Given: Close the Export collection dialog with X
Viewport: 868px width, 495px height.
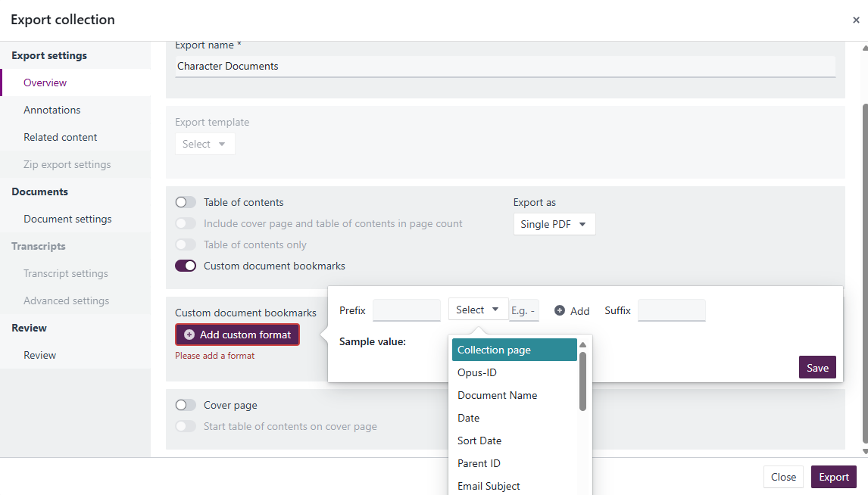Looking at the screenshot, I should [x=856, y=20].
